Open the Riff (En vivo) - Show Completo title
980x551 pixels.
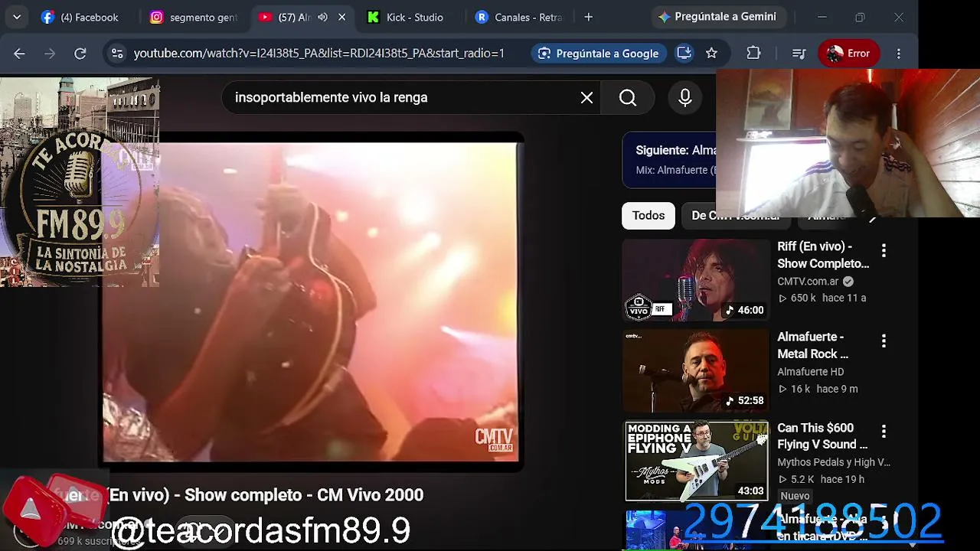(823, 255)
